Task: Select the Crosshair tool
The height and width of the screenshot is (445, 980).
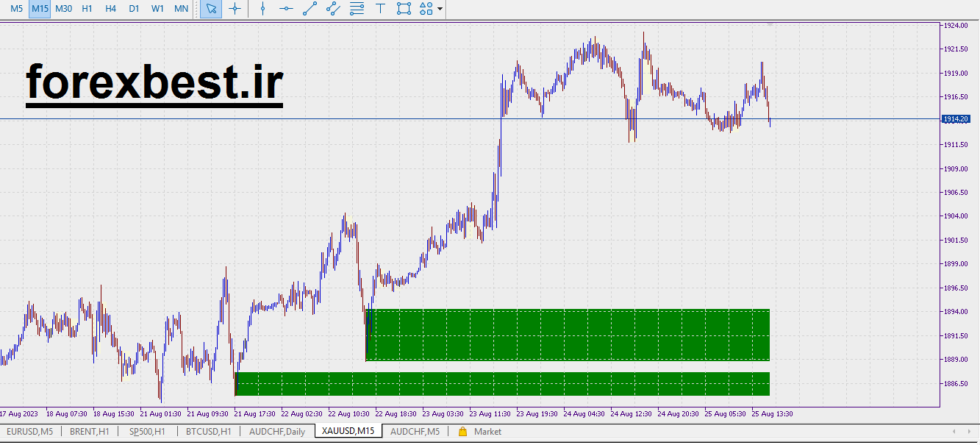Action: (x=235, y=9)
